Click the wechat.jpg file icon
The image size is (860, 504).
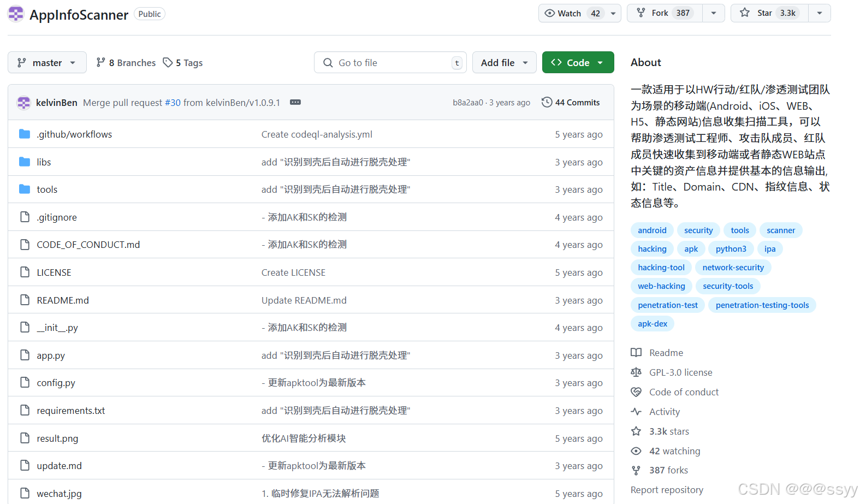pos(25,494)
